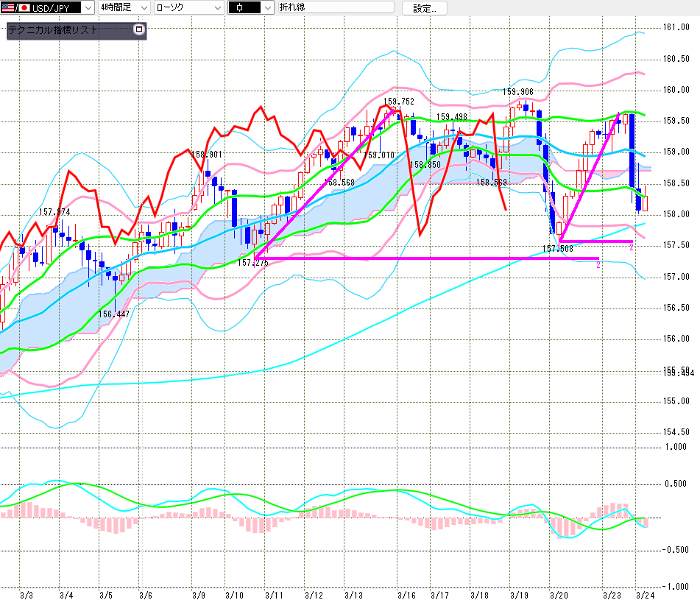Click the 3/9 date on time axis

coord(198,594)
